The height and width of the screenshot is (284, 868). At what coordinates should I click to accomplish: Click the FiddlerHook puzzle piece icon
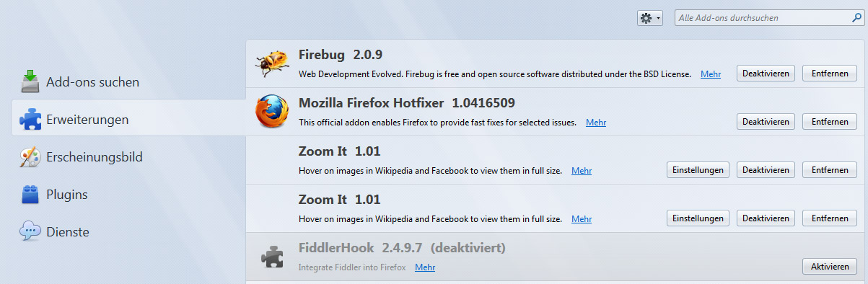272,257
